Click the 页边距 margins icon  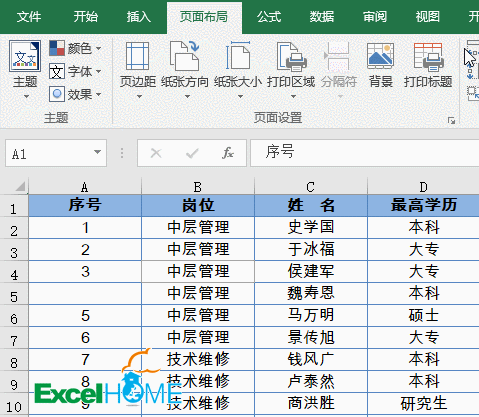[137, 56]
